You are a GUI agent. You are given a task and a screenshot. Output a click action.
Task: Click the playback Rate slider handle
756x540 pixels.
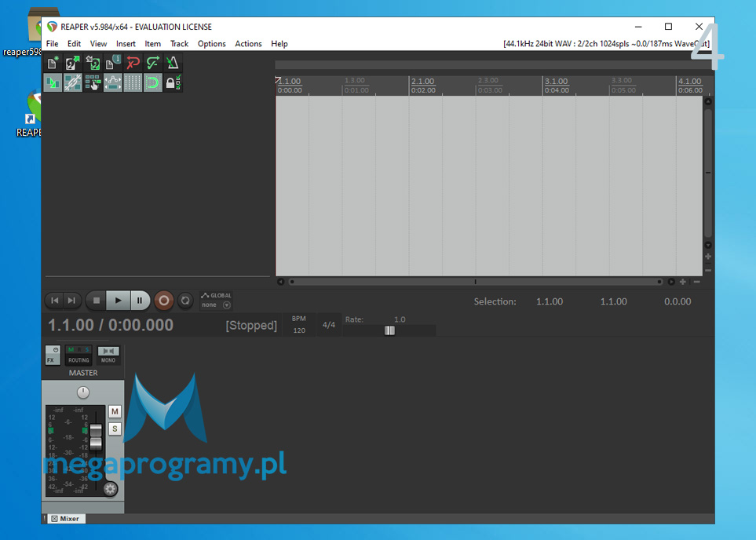(389, 330)
